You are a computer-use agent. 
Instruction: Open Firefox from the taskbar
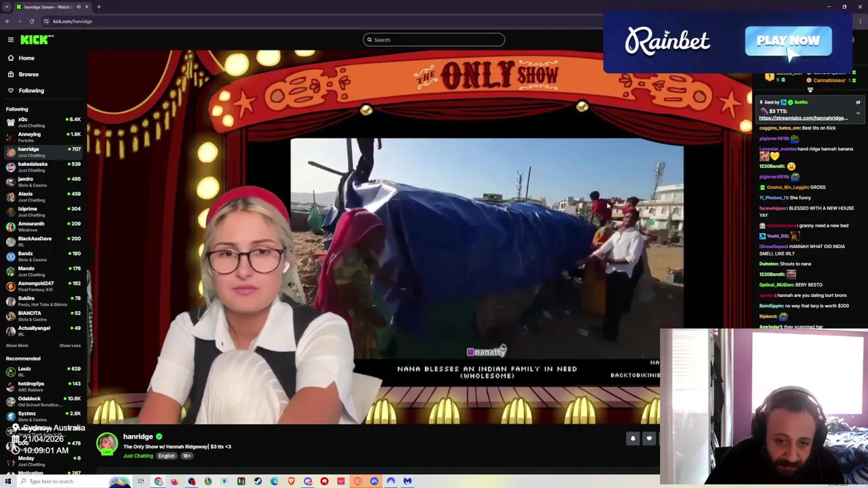[x=175, y=481]
